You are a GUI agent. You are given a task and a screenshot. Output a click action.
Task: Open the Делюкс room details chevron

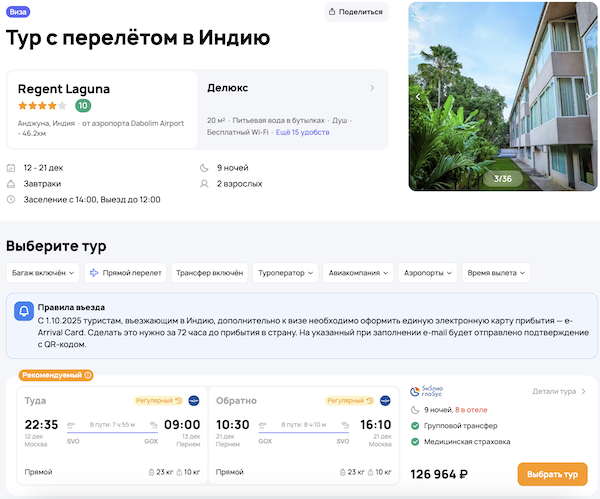(373, 88)
